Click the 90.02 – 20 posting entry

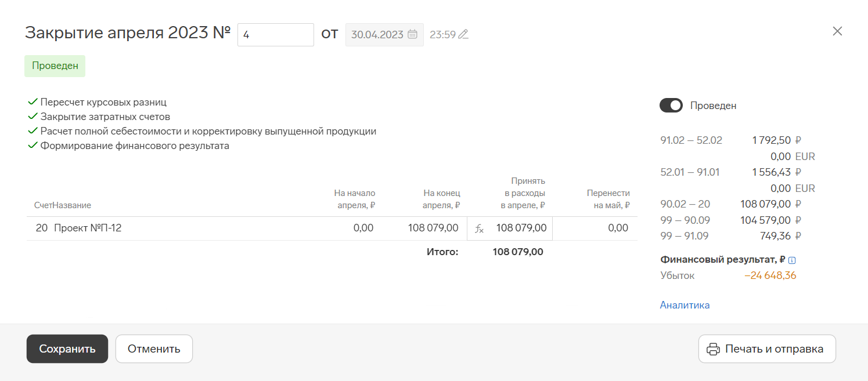point(685,204)
